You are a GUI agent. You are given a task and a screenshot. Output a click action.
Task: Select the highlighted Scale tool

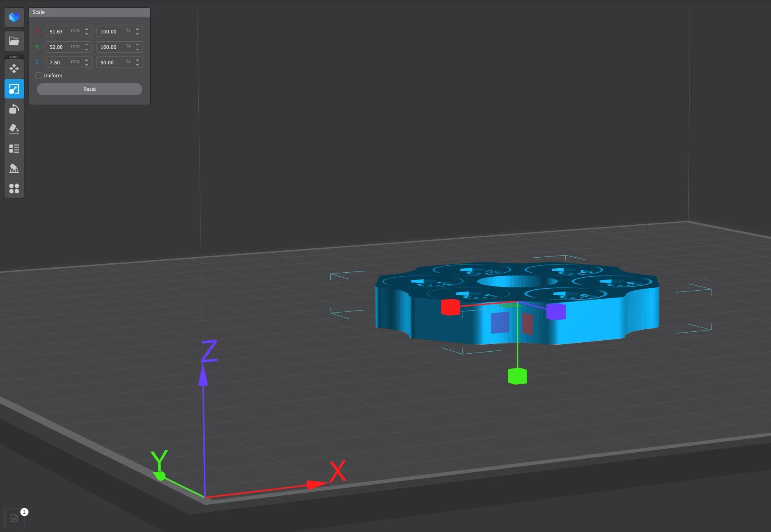(14, 89)
